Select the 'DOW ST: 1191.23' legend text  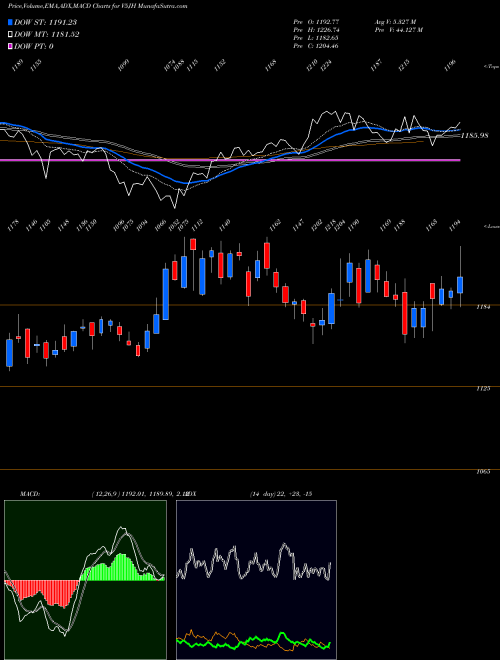pyautogui.click(x=46, y=22)
